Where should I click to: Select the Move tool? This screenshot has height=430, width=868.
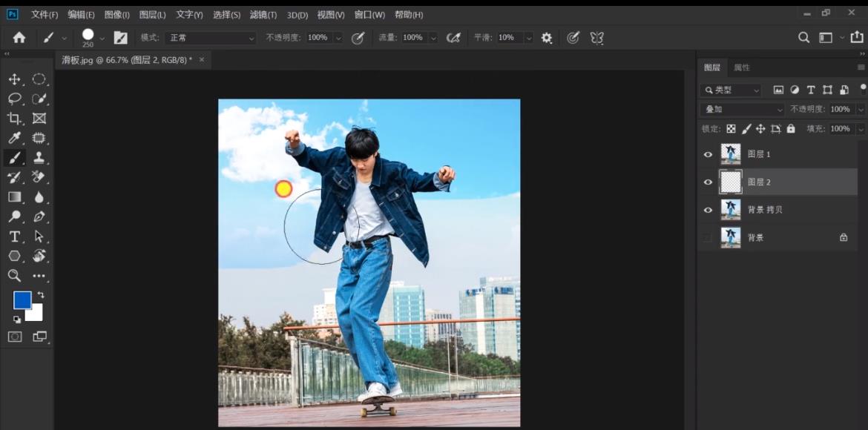click(x=14, y=79)
